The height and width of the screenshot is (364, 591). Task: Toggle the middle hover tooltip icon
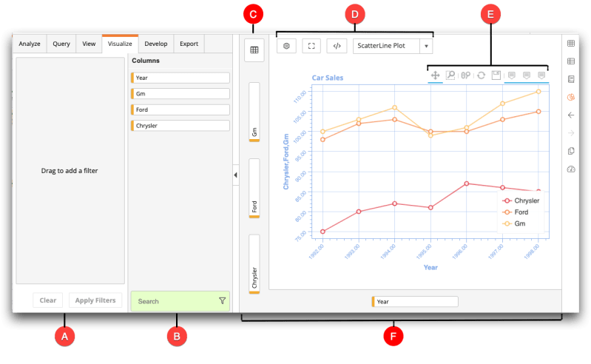coord(527,75)
